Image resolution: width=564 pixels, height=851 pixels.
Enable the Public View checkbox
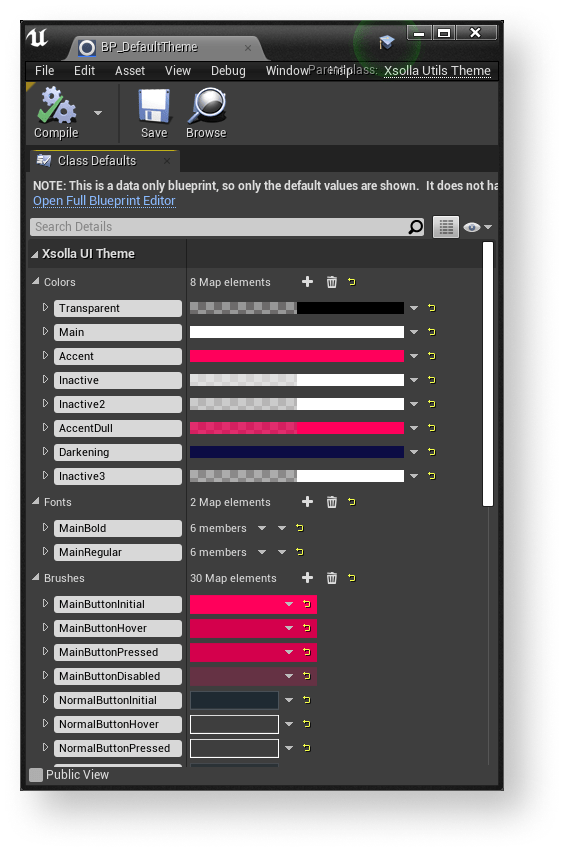pos(36,774)
